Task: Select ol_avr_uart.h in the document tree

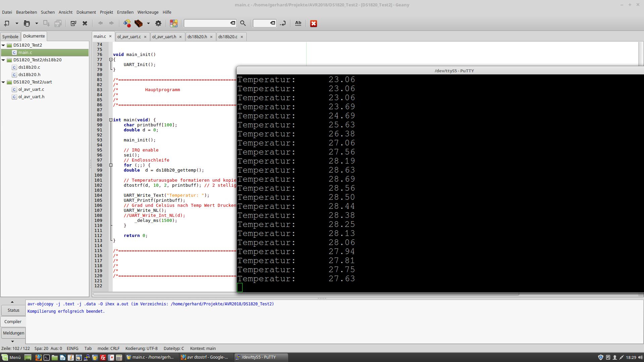Action: (x=31, y=97)
